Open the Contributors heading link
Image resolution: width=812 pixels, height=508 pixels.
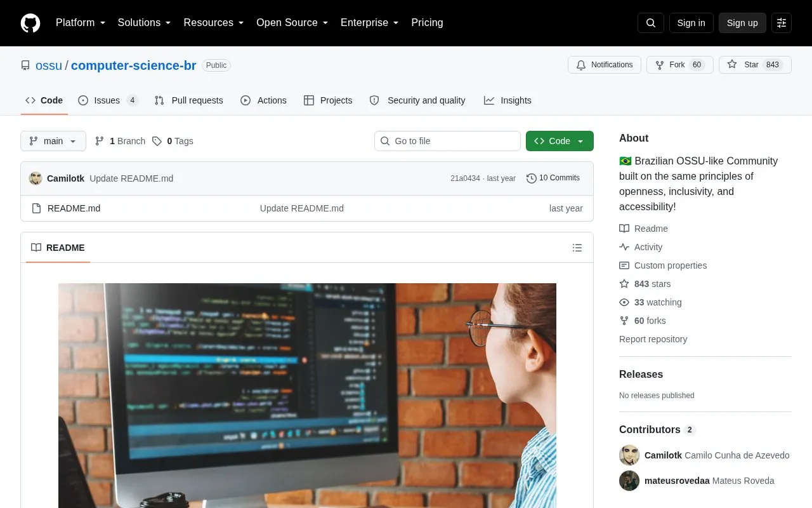pos(657,430)
